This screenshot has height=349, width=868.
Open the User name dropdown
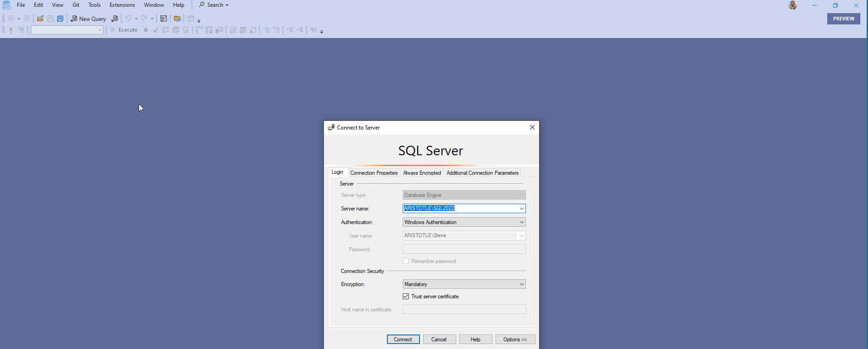coord(464,236)
